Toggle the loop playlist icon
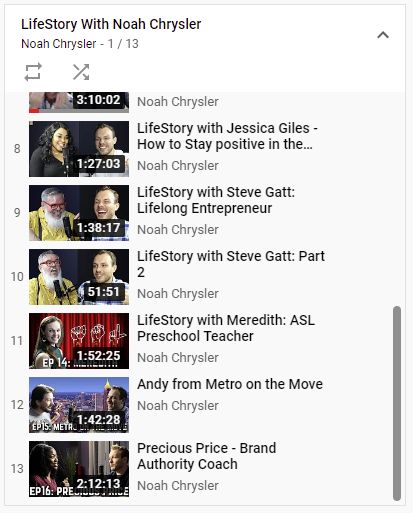Image resolution: width=413 pixels, height=513 pixels. point(33,72)
